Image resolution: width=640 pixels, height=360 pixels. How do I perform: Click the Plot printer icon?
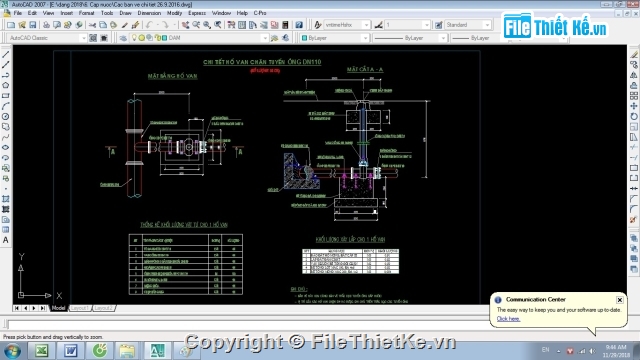46,25
